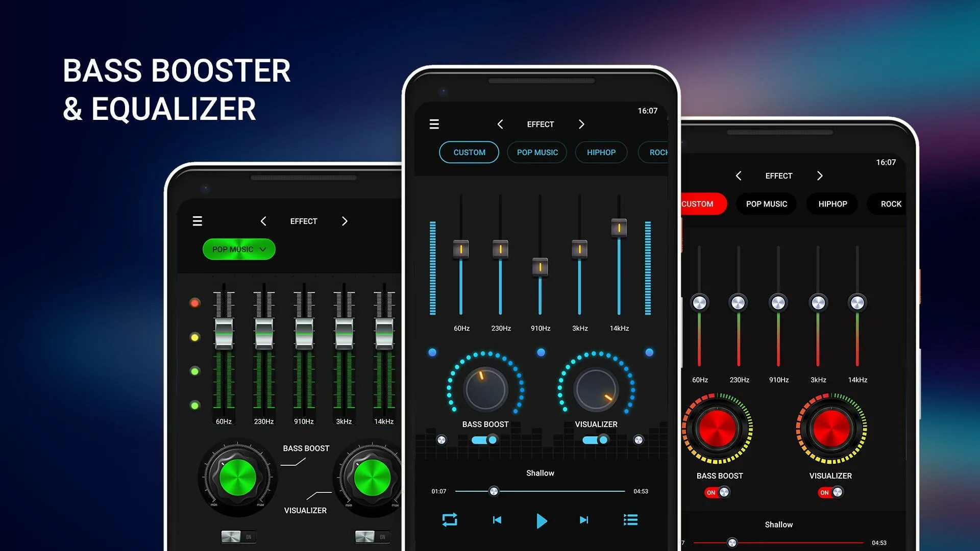
Task: Enable the Custom effect preset toggle
Action: (469, 152)
